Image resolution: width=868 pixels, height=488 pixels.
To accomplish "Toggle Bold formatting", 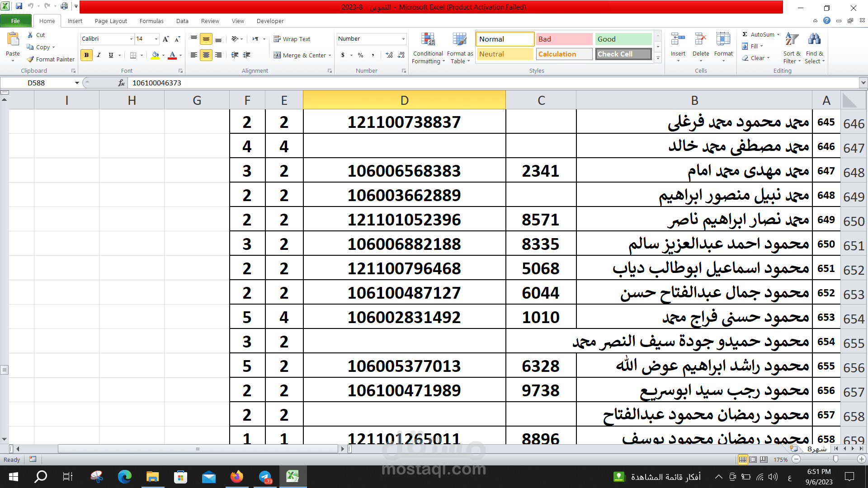I will tap(86, 55).
